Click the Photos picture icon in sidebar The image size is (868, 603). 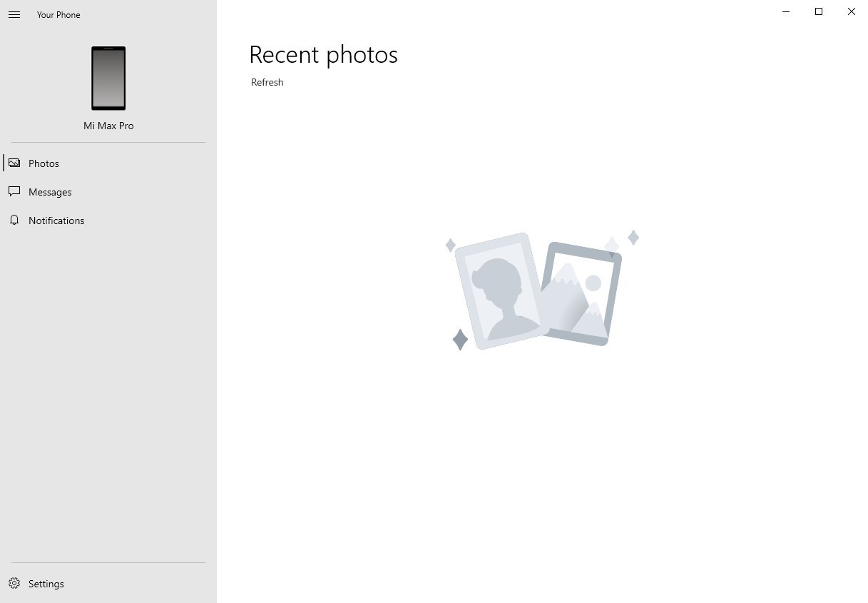tap(14, 163)
